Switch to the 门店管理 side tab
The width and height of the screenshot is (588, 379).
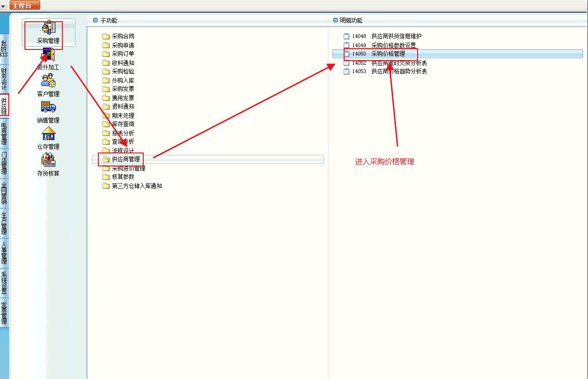click(4, 163)
